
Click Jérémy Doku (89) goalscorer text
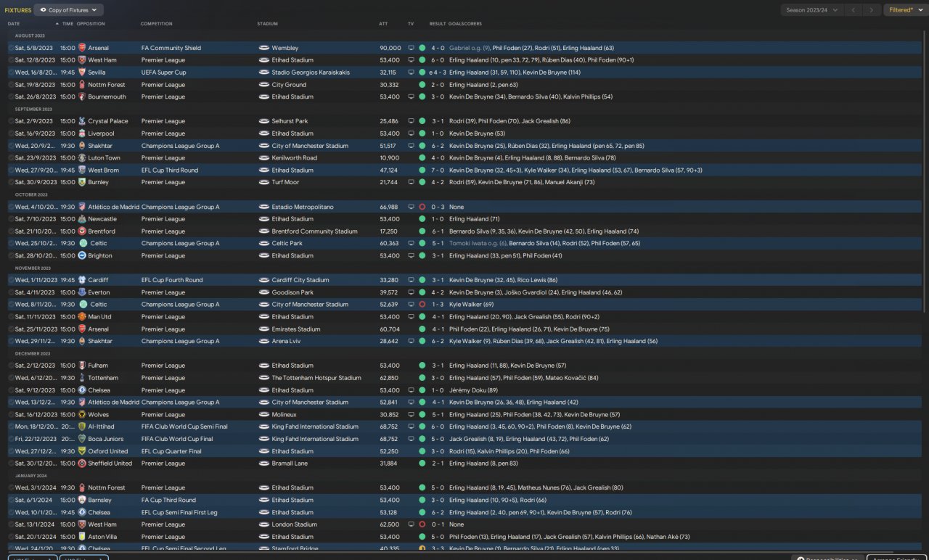click(x=472, y=390)
